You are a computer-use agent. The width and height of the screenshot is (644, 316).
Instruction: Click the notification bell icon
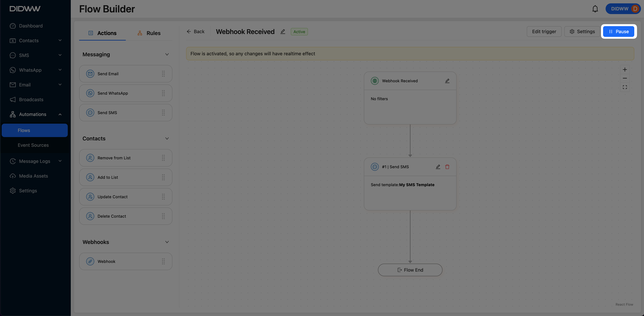(x=595, y=9)
